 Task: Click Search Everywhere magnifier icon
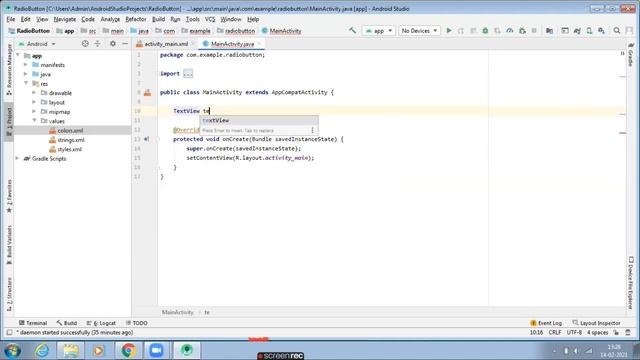point(617,31)
